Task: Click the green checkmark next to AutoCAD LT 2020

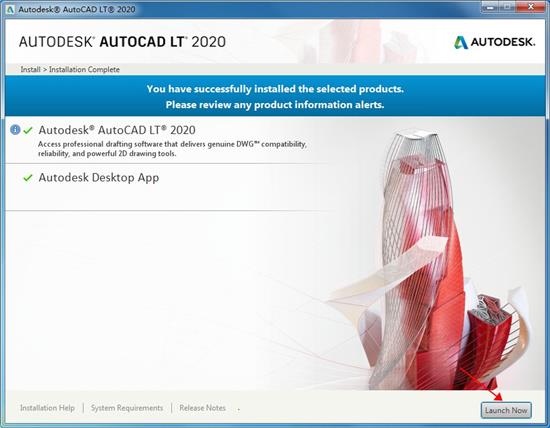Action: (x=28, y=131)
